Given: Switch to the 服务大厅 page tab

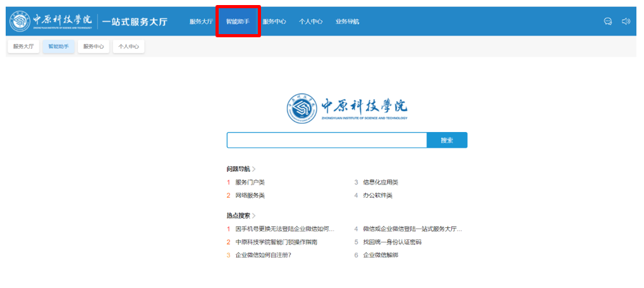Looking at the screenshot, I should tap(23, 47).
